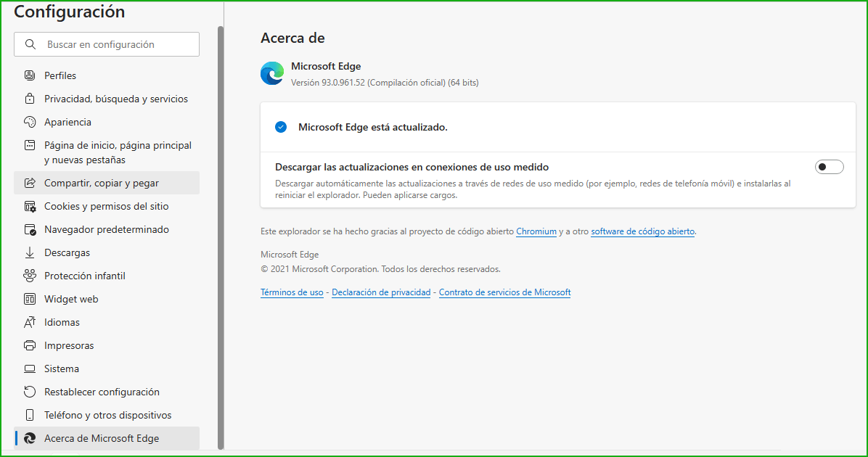Open Contrato de servicios de Microsoft
The width and height of the screenshot is (868, 457).
click(504, 292)
